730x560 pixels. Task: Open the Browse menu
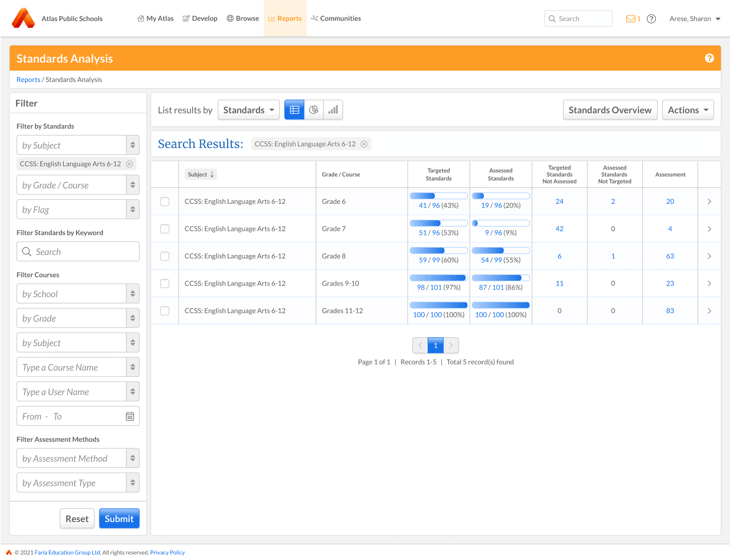coord(243,19)
